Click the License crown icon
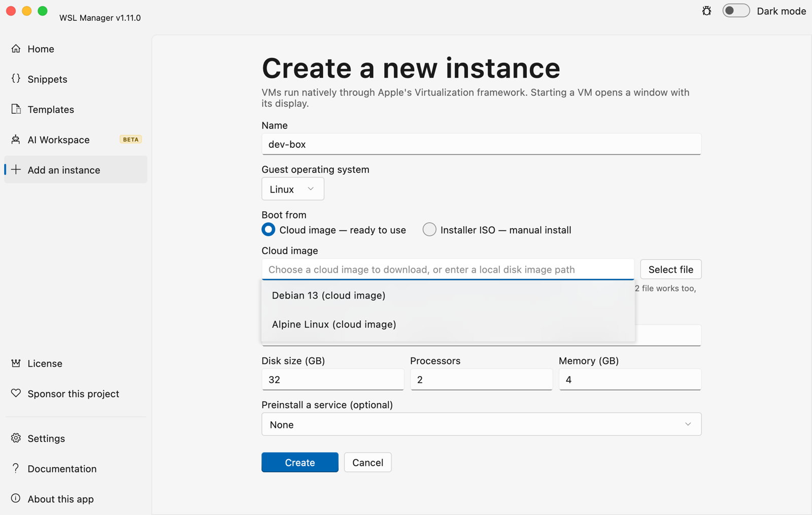This screenshot has width=812, height=515. pos(16,363)
